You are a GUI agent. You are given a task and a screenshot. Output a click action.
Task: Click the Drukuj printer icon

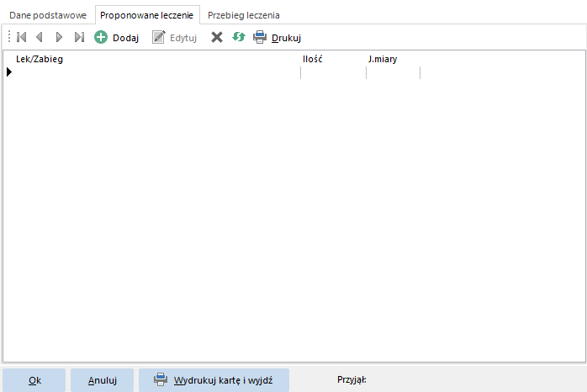[x=260, y=37]
